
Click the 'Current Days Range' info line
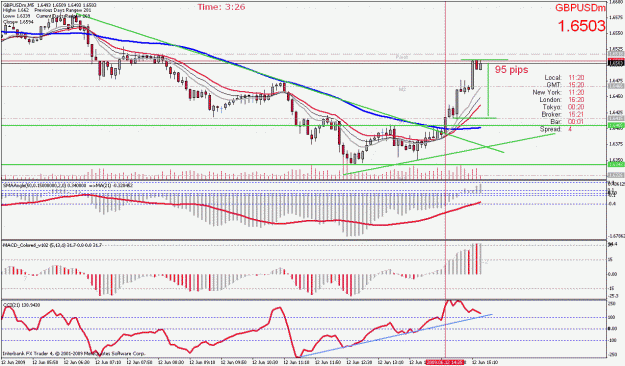pyautogui.click(x=63, y=16)
